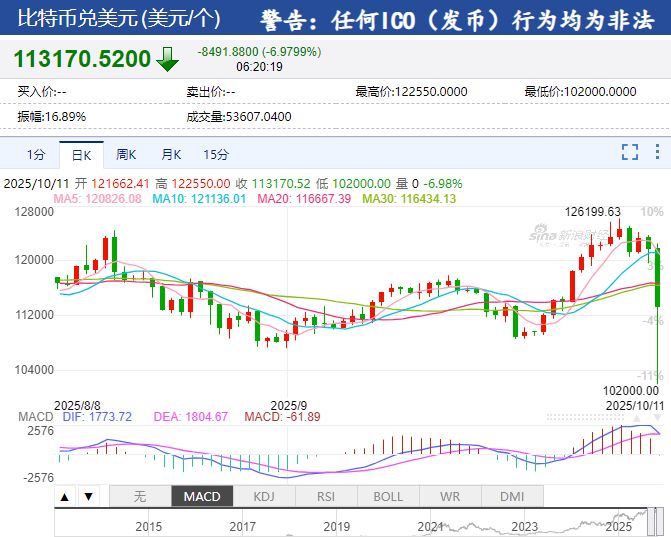Click the green down arrow price icon
The width and height of the screenshot is (671, 537).
click(x=167, y=60)
